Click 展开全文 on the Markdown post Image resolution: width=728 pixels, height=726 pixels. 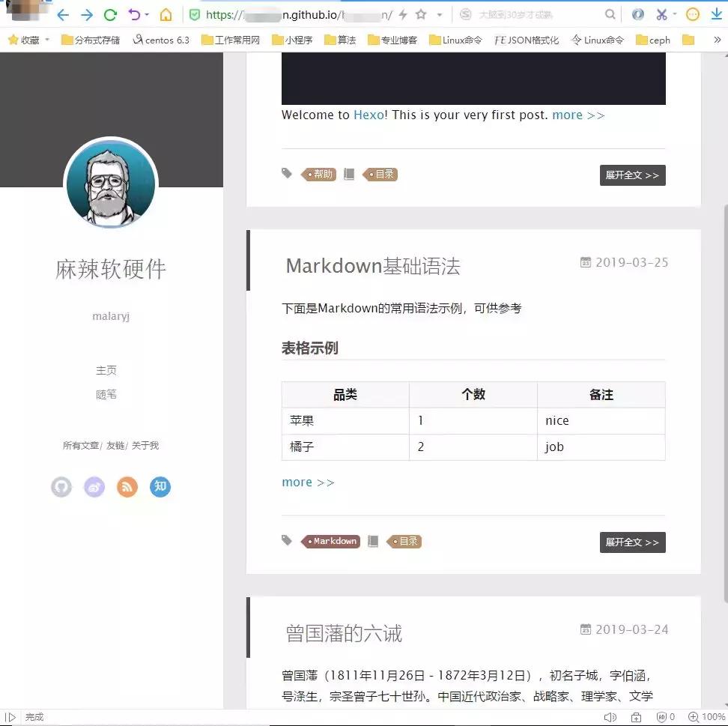coord(632,542)
